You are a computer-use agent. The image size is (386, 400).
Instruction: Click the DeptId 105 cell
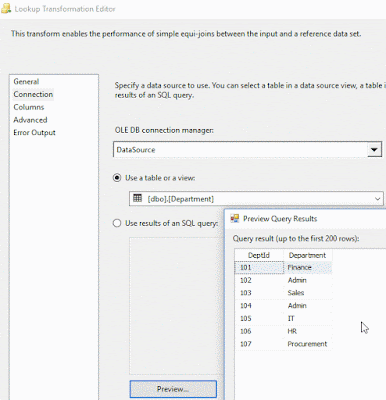pyautogui.click(x=259, y=318)
